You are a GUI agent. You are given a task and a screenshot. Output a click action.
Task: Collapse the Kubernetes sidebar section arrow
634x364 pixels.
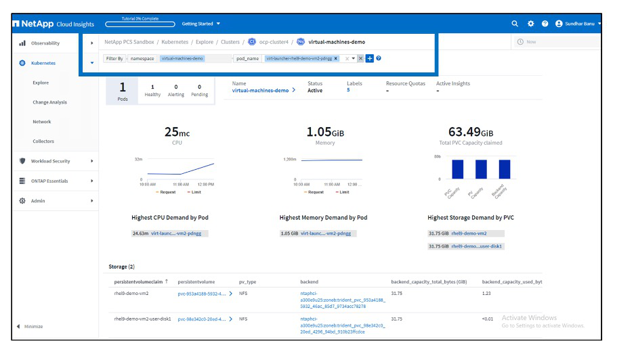pos(91,64)
